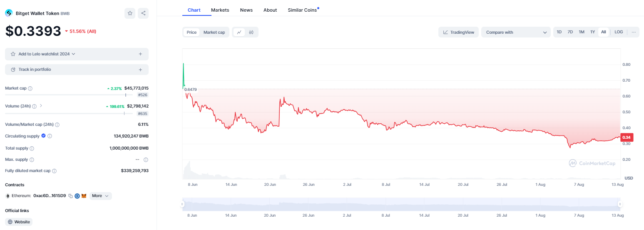Click plus icon on Track in portfolio
The height and width of the screenshot is (230, 644).
tap(140, 70)
